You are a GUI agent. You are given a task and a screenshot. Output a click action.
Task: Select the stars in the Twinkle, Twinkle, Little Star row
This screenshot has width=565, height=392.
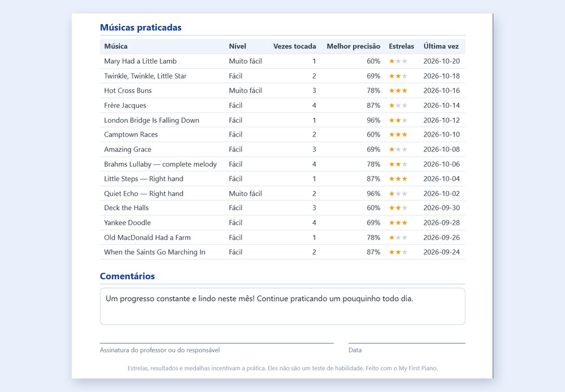point(398,76)
